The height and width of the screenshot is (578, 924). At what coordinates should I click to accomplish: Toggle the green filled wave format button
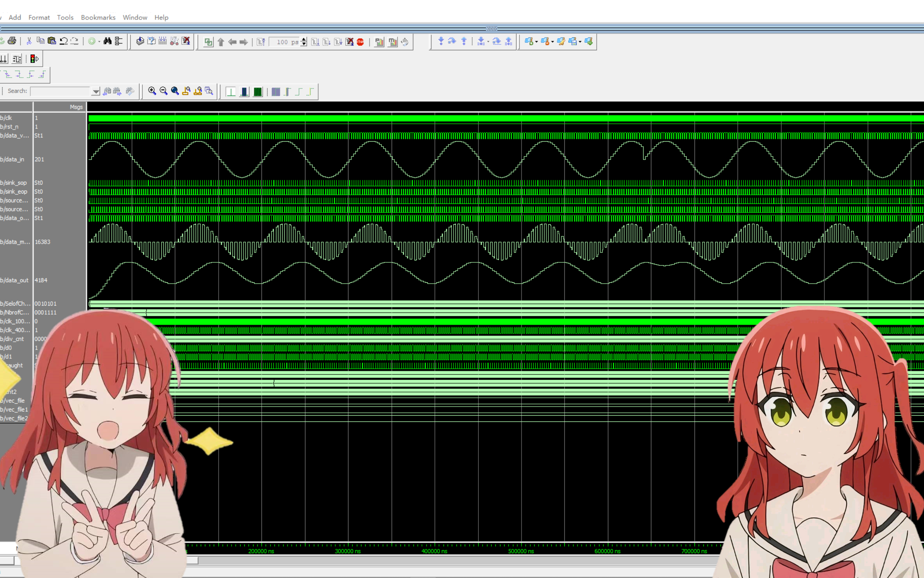tap(258, 91)
